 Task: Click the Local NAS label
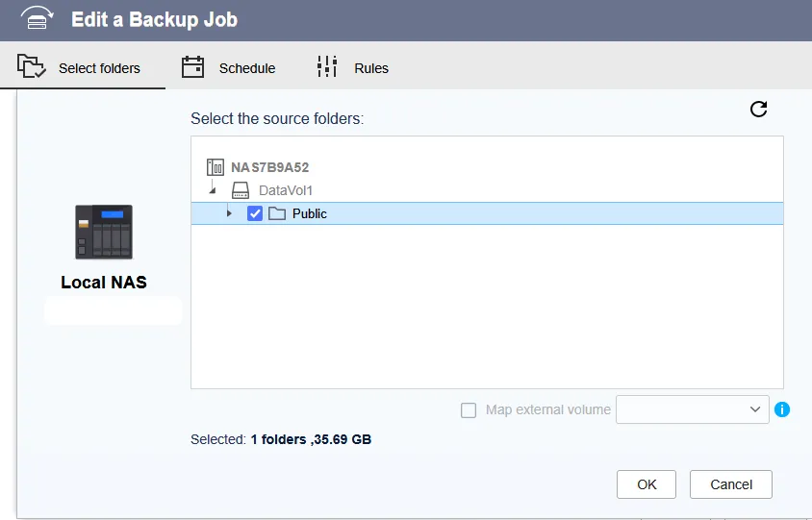point(104,282)
